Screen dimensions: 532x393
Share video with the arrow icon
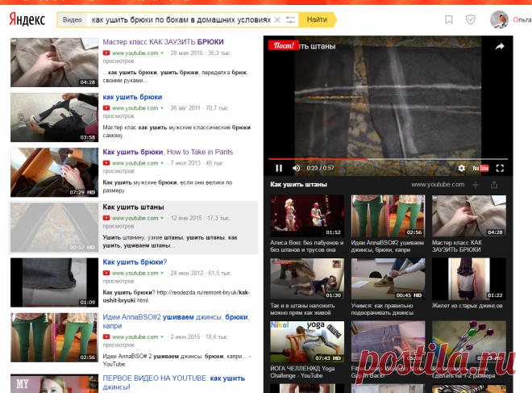tap(500, 47)
